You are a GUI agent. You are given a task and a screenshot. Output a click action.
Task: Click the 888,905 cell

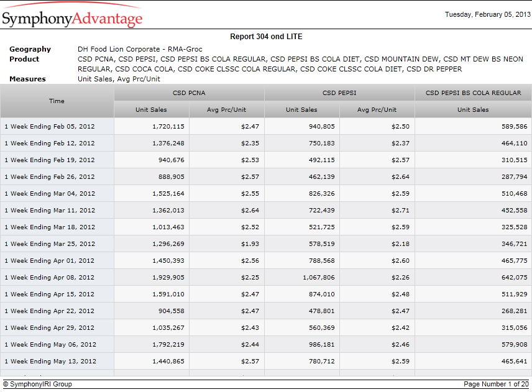pos(151,176)
